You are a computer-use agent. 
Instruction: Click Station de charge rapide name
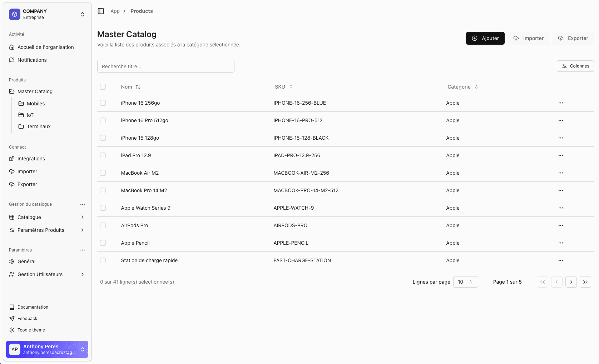point(149,260)
